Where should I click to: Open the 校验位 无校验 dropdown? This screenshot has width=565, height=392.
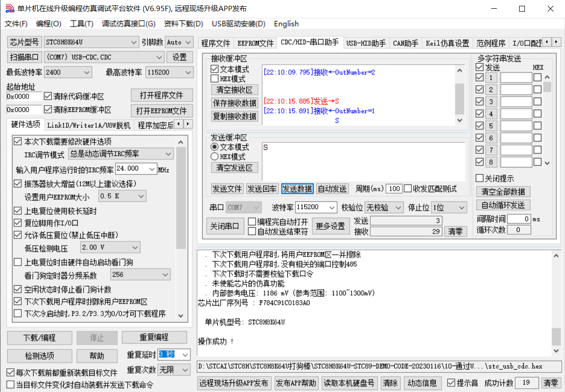pyautogui.click(x=383, y=208)
